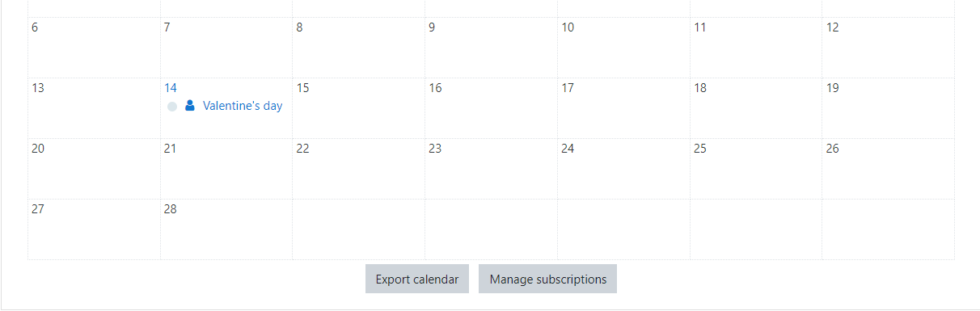Viewport: 980px width, 311px height.
Task: Select day 24 in the calendar
Action: [x=623, y=169]
